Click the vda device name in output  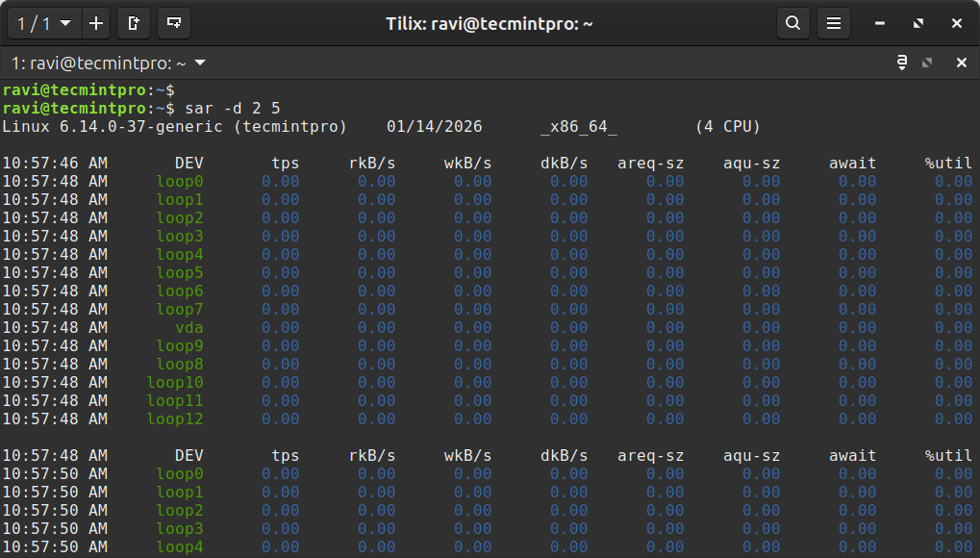pos(188,327)
